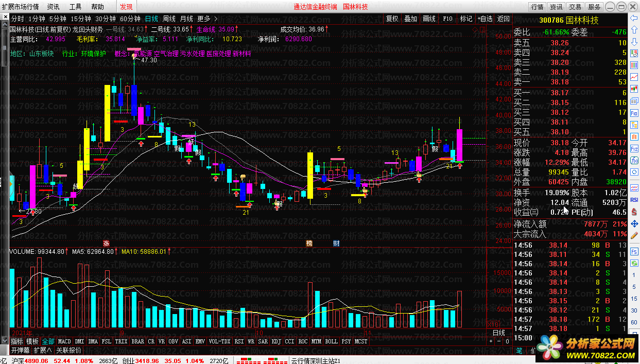The image size is (640, 364).
Task: Open the 帮助 menu
Action: pos(97,7)
